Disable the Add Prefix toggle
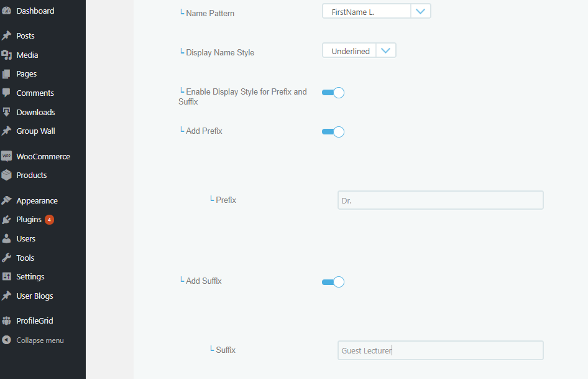 pyautogui.click(x=333, y=131)
